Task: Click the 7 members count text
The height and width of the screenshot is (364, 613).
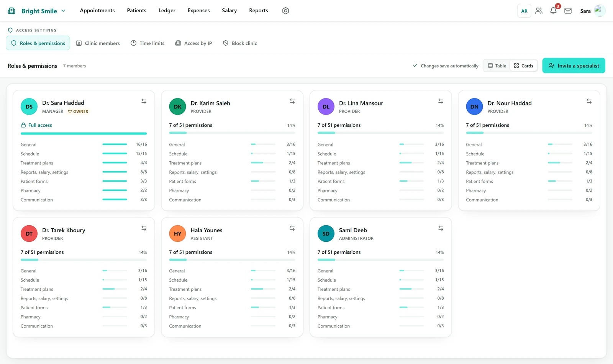Action: [x=74, y=66]
